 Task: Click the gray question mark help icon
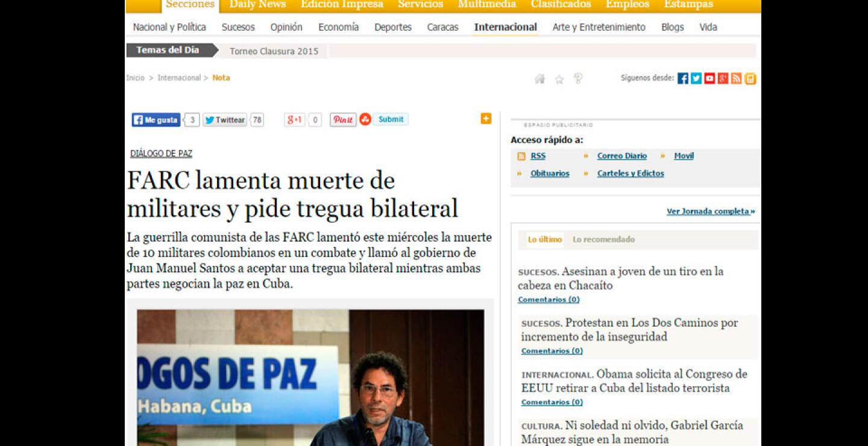[x=577, y=78]
